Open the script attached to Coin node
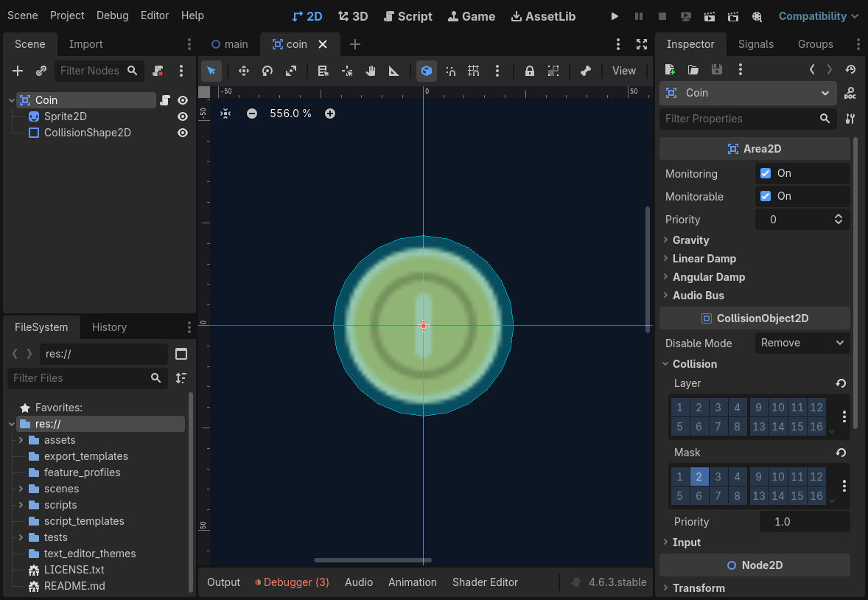This screenshot has width=868, height=600. pyautogui.click(x=165, y=100)
